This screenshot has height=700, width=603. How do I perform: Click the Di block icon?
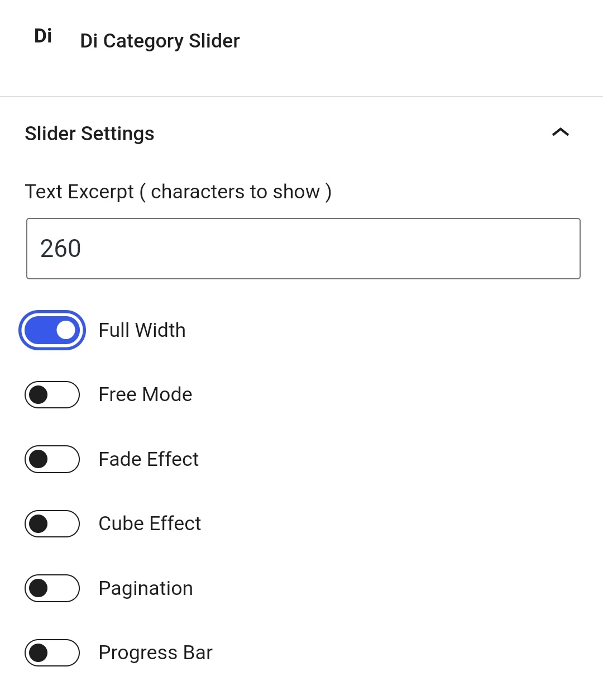(x=43, y=36)
